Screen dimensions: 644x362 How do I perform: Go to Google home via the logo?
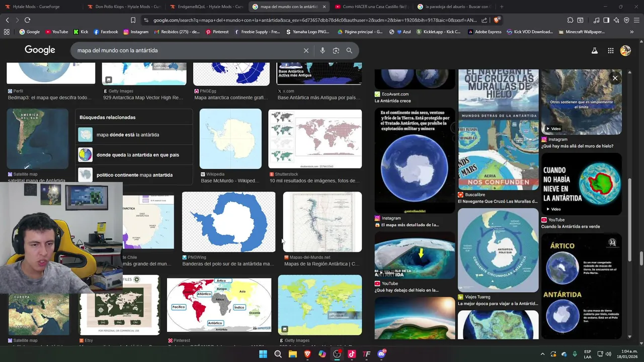coord(40,50)
